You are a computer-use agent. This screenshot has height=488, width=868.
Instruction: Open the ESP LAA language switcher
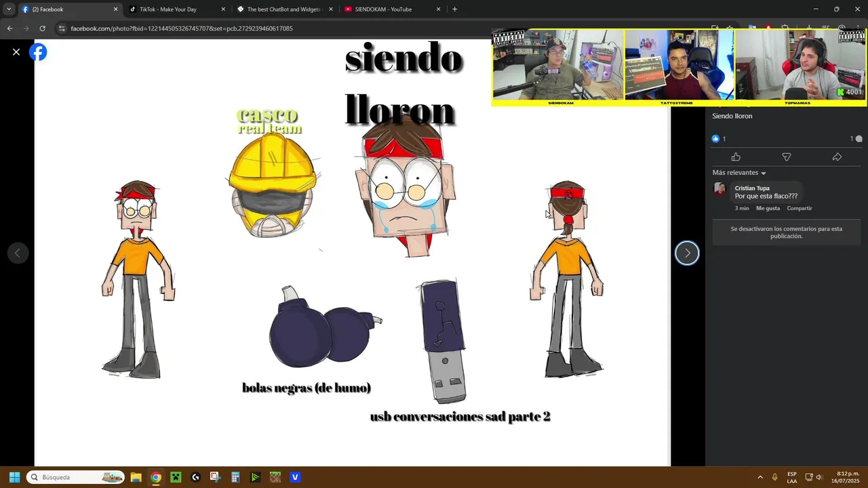[792, 477]
